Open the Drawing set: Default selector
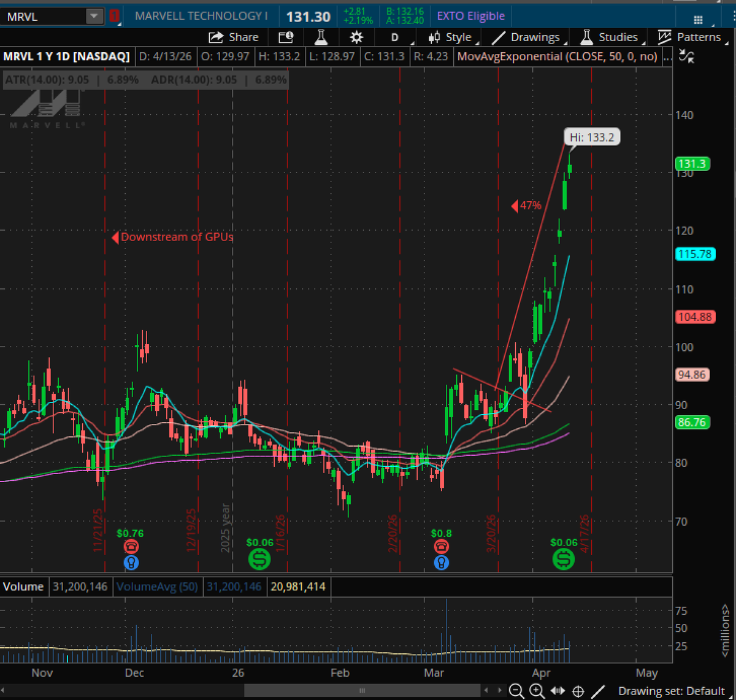736x700 pixels. point(671,691)
